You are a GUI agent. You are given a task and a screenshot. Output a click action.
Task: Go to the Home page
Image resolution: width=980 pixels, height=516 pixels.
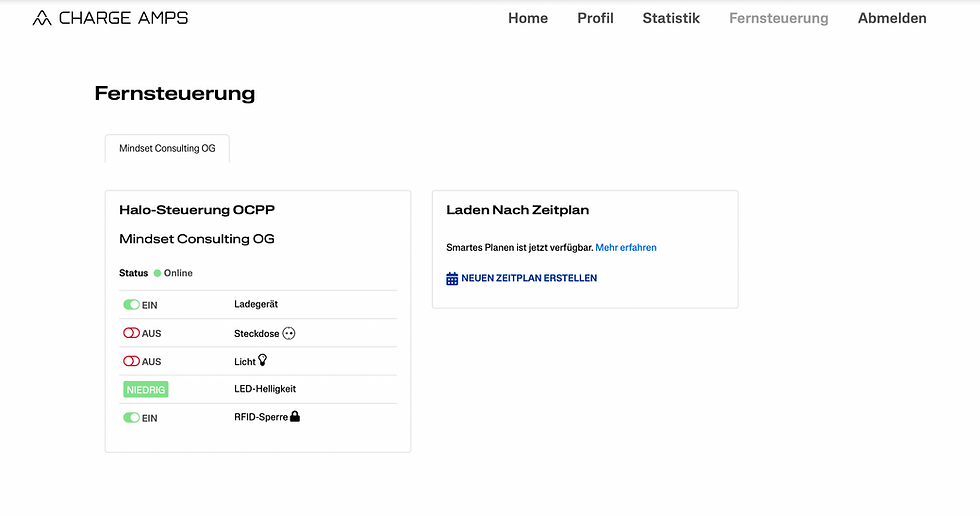[x=528, y=18]
